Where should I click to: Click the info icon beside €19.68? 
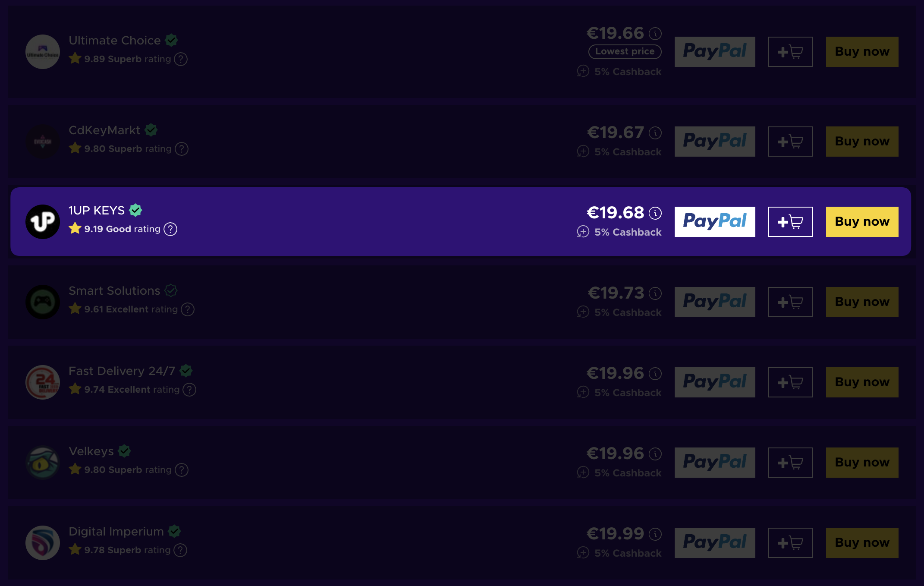point(655,213)
